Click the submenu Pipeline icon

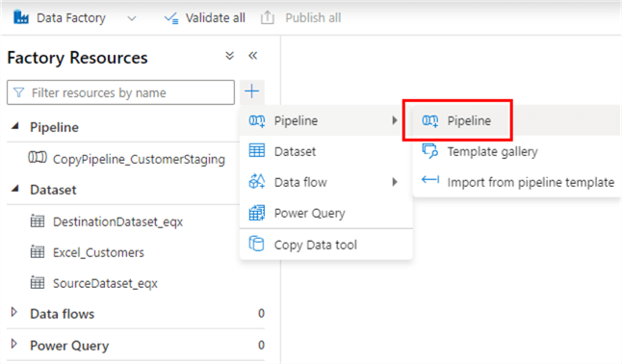click(x=430, y=120)
